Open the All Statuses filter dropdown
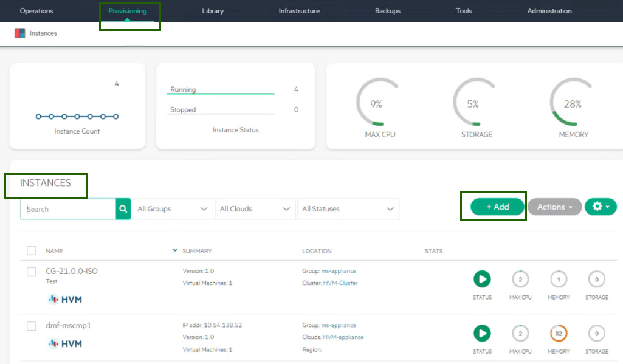This screenshot has width=623, height=364. (348, 209)
